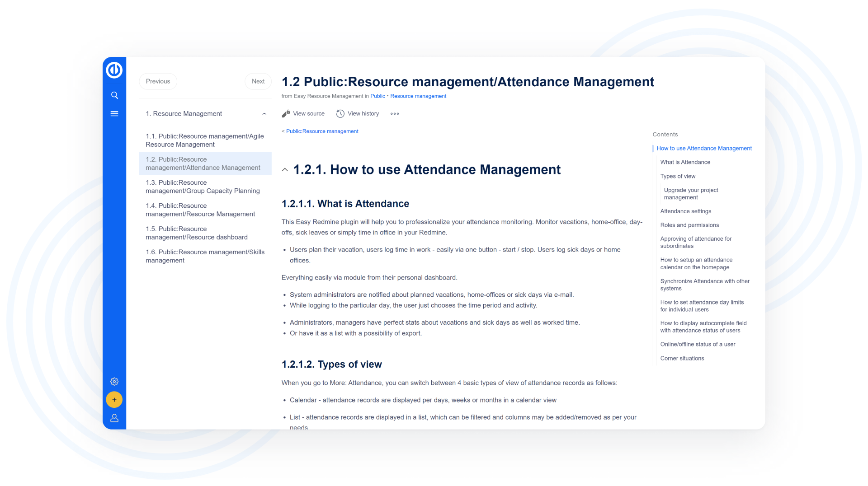
Task: Click the yellow plus button
Action: (114, 400)
